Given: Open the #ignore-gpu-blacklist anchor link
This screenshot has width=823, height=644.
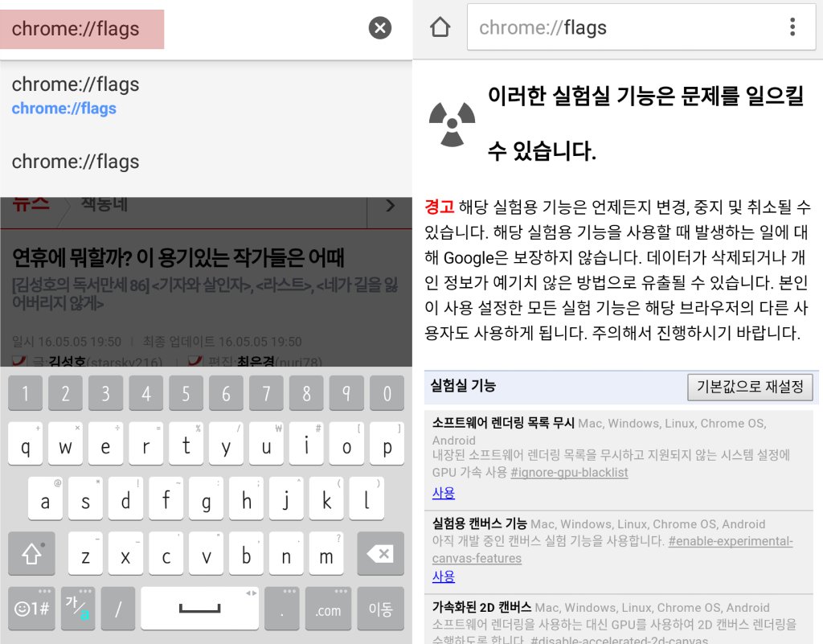Looking at the screenshot, I should (x=569, y=473).
